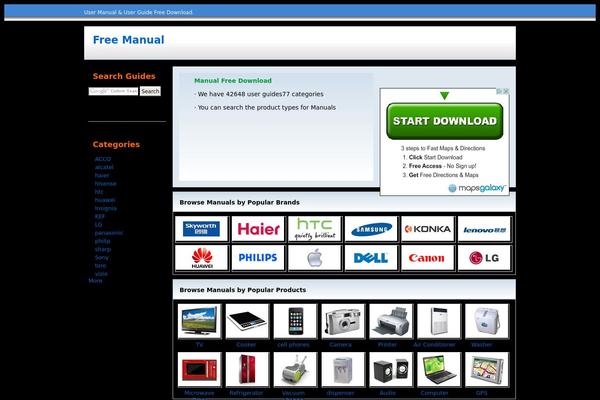Screen dimensions: 600x400
Task: Select the Air Conditioner product image
Action: point(439,321)
